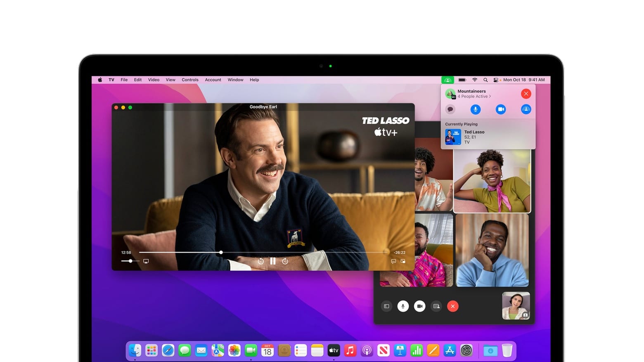Viewport: 644px width, 362px height.
Task: Open the battery status menu
Action: (x=462, y=80)
